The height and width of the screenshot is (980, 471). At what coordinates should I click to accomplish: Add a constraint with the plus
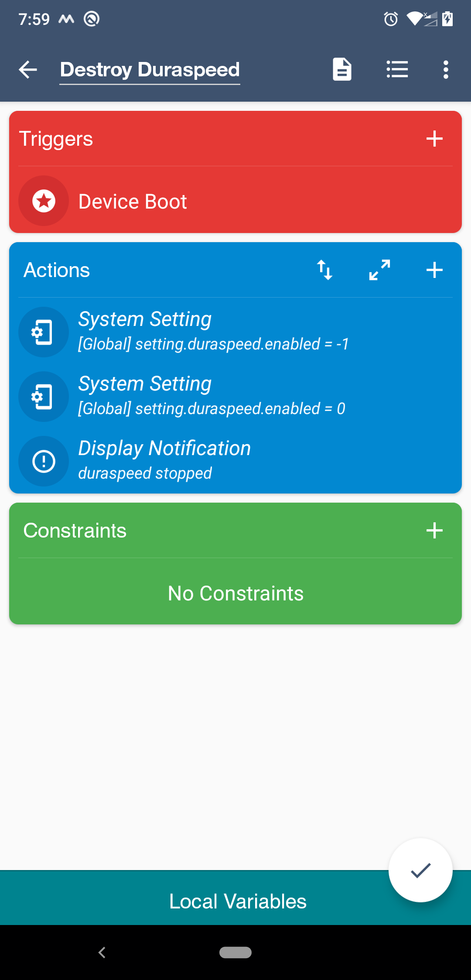434,531
